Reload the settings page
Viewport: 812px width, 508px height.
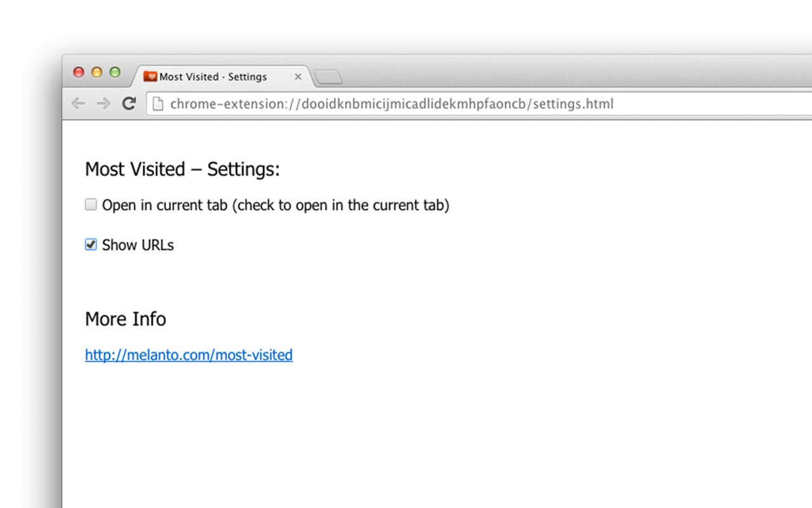click(129, 104)
